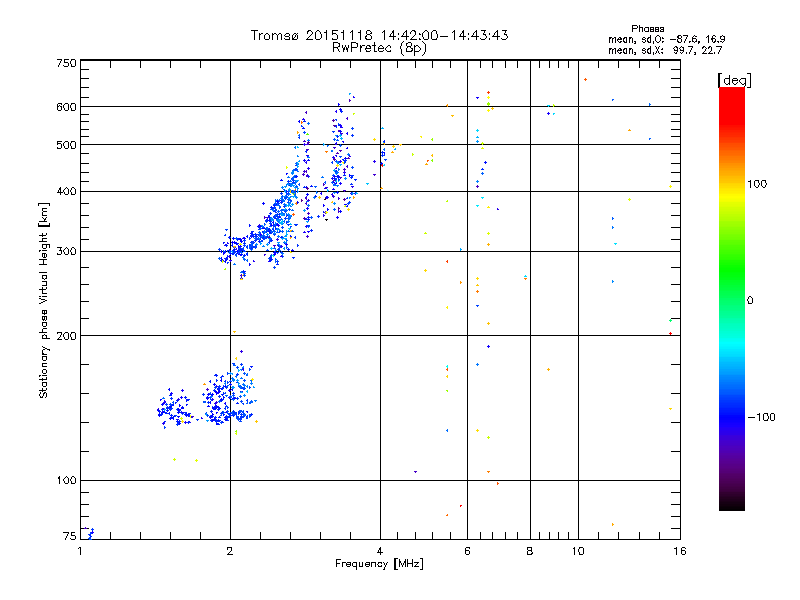
Task: Click x-axis tick label '16'
Action: click(x=680, y=551)
